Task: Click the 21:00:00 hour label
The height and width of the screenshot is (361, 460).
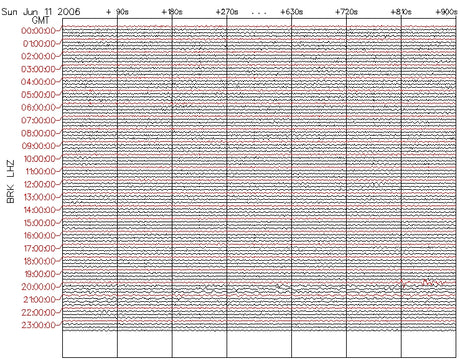Action: [39, 300]
